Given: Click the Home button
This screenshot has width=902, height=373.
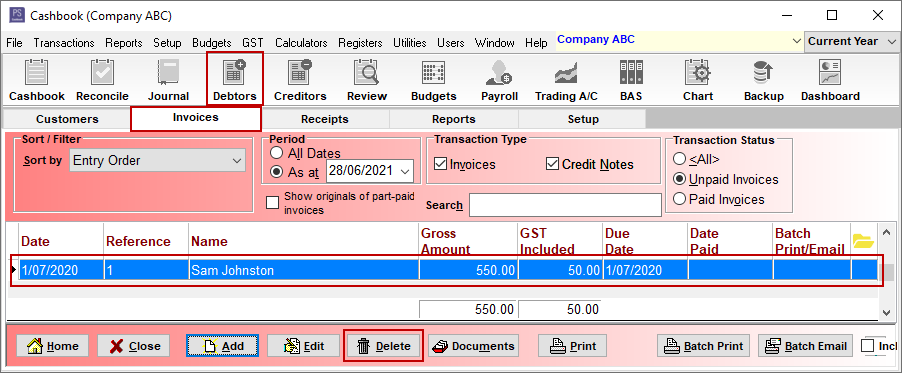Looking at the screenshot, I should click(52, 346).
